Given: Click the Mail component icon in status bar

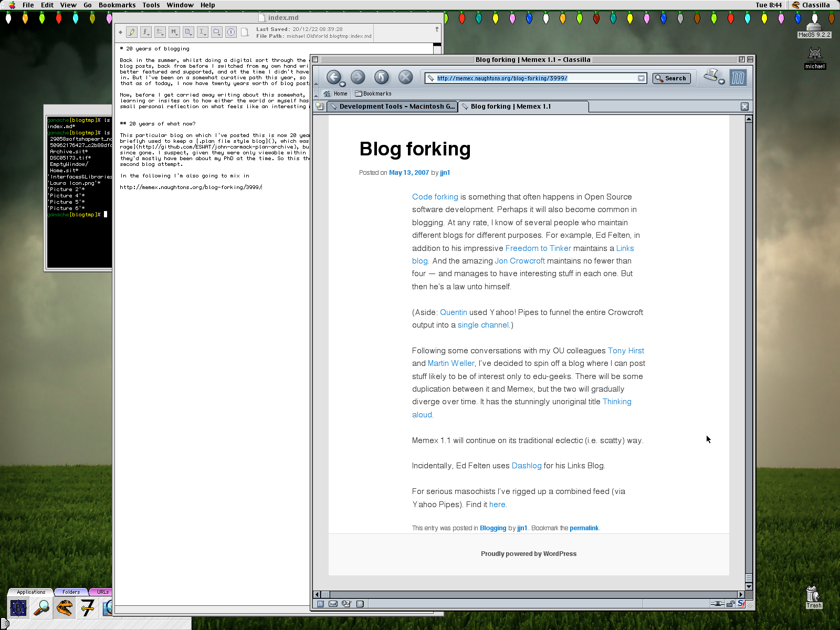Looking at the screenshot, I should [x=333, y=604].
